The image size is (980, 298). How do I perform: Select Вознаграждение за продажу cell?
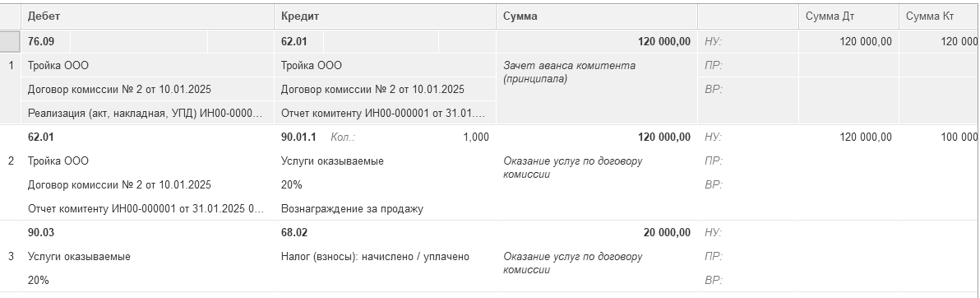coord(385,208)
